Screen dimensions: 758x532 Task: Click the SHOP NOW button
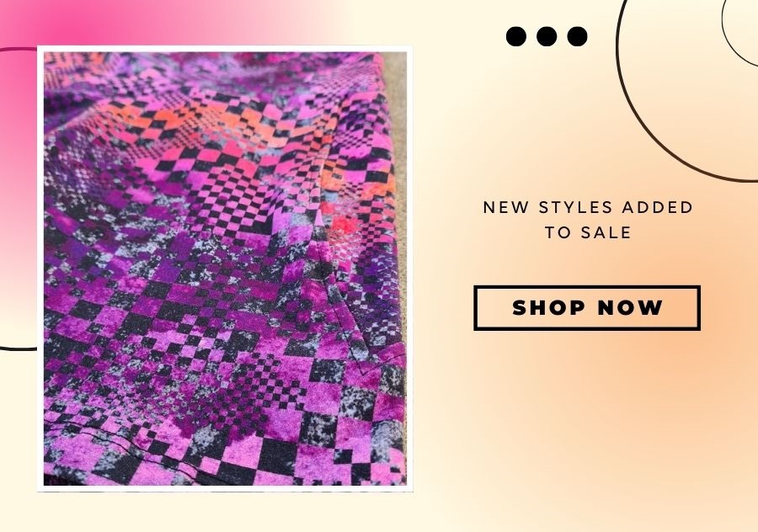click(587, 308)
